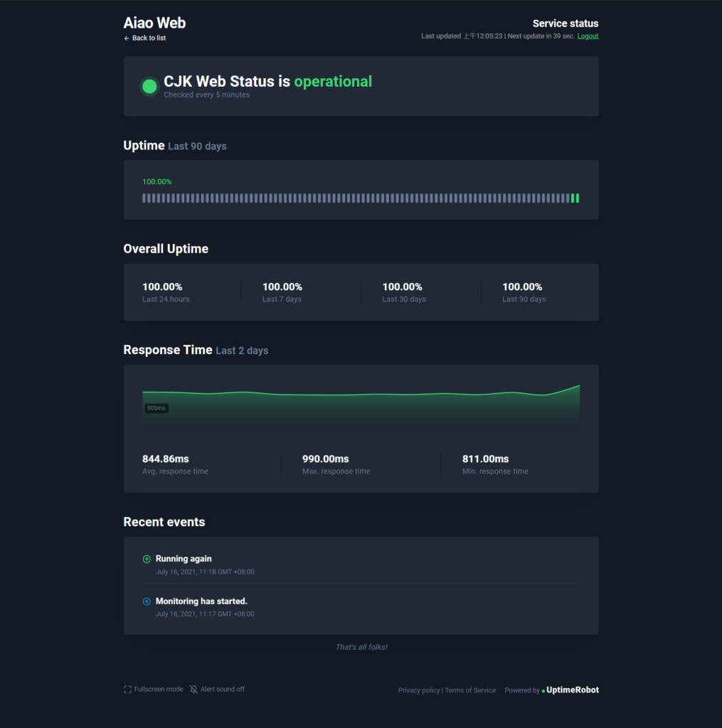Viewport: 722px width, 728px height.
Task: Click the Logout link
Action: pos(588,36)
